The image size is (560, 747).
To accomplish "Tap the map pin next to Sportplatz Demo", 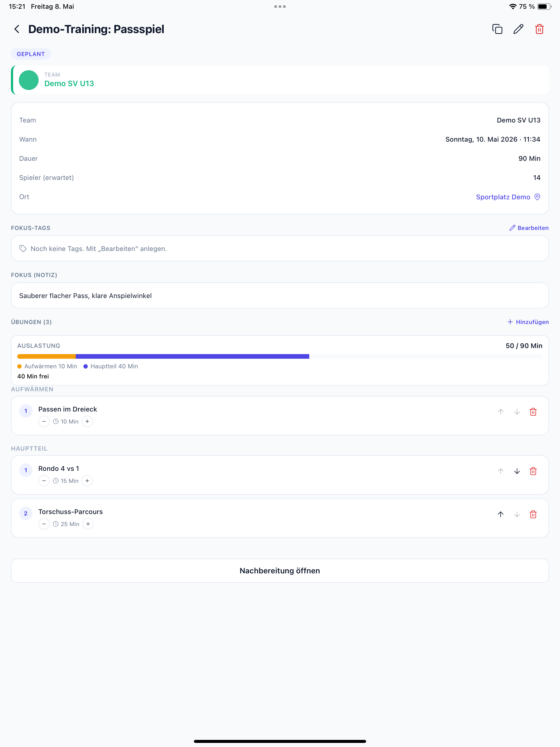I will coord(537,197).
